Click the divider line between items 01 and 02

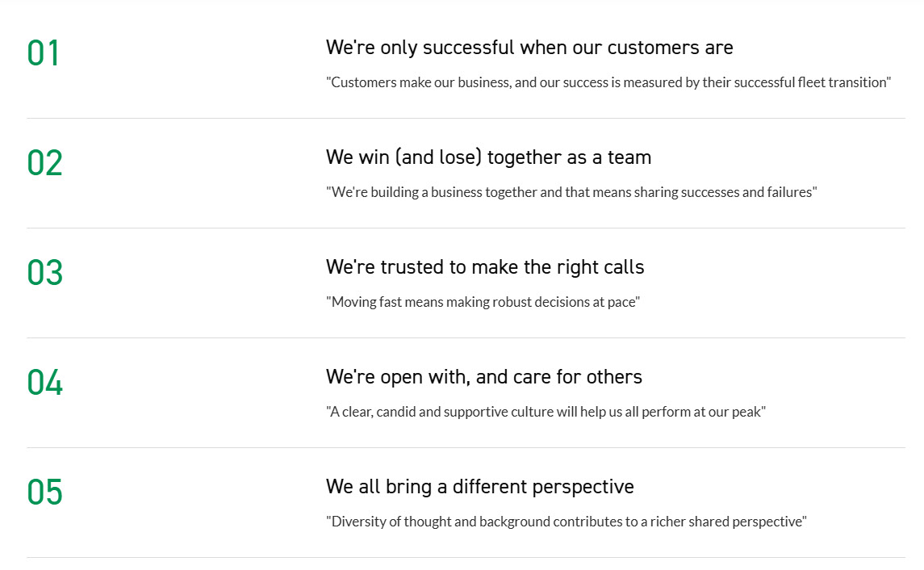[x=466, y=119]
